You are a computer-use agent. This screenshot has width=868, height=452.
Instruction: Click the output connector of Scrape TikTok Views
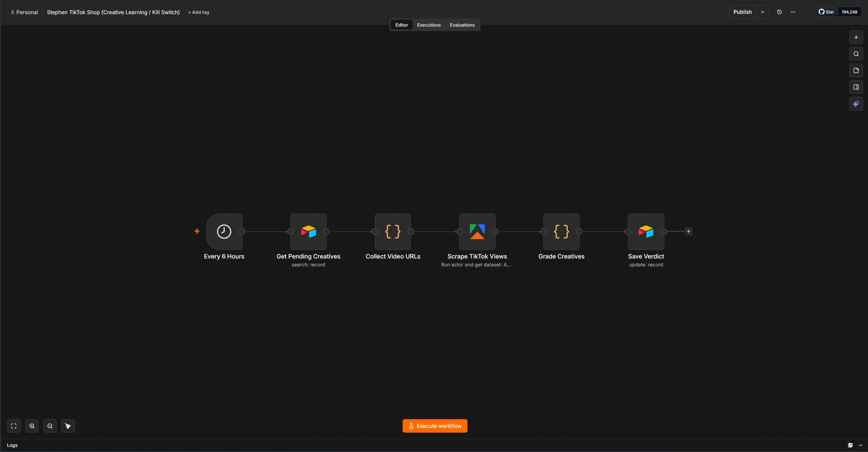[495, 232]
